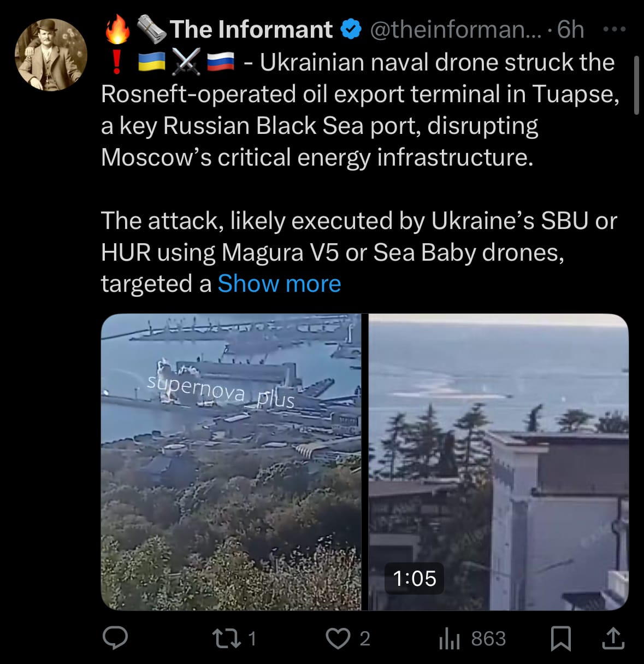Click the vertical scrollbar on the right edge
Viewport: 644px width, 664px height.
pyautogui.click(x=636, y=85)
